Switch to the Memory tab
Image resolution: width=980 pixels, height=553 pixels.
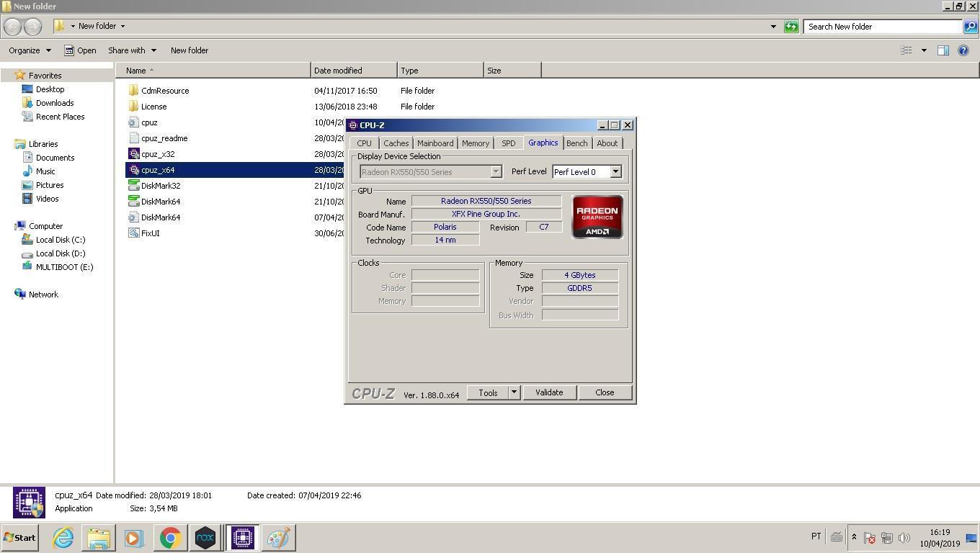tap(476, 143)
